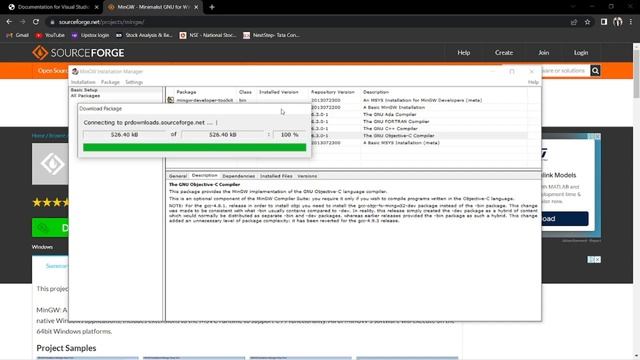This screenshot has width=640, height=360.
Task: Click the SourceForge search magnifier button
Action: (x=595, y=71)
